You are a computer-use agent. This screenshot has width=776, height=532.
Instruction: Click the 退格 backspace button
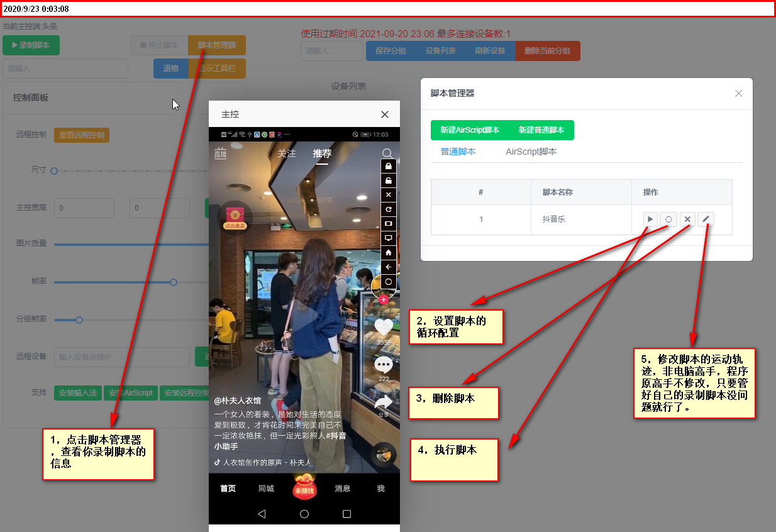click(171, 69)
